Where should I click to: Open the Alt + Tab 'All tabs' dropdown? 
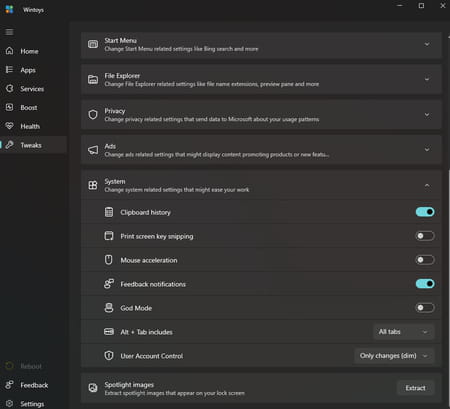click(x=404, y=332)
